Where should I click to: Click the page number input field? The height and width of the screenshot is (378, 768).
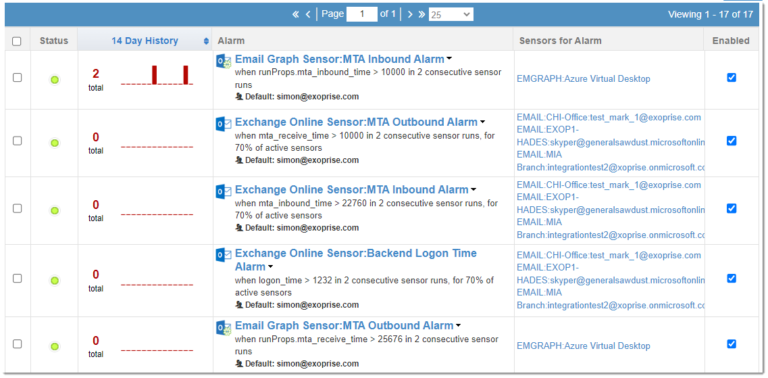(361, 14)
